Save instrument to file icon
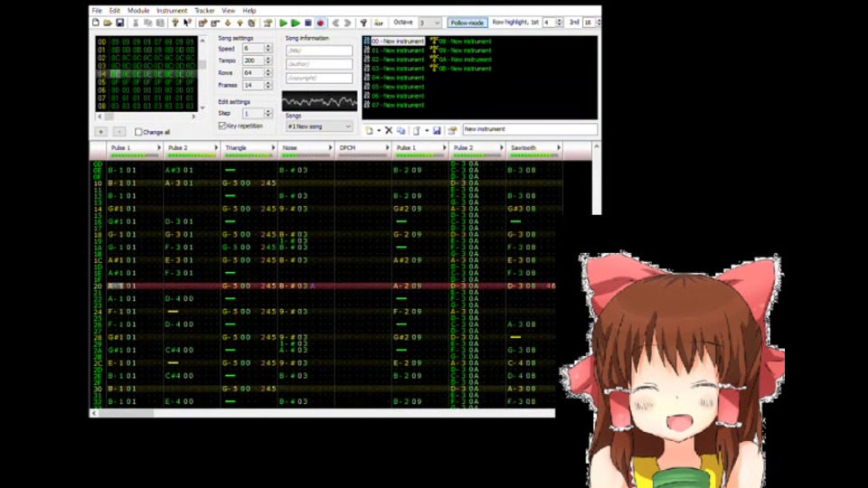 tap(437, 130)
